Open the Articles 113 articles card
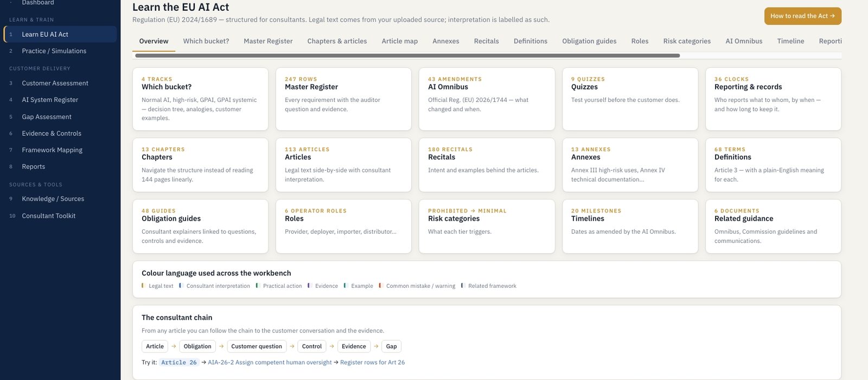Image resolution: width=868 pixels, height=380 pixels. point(343,165)
